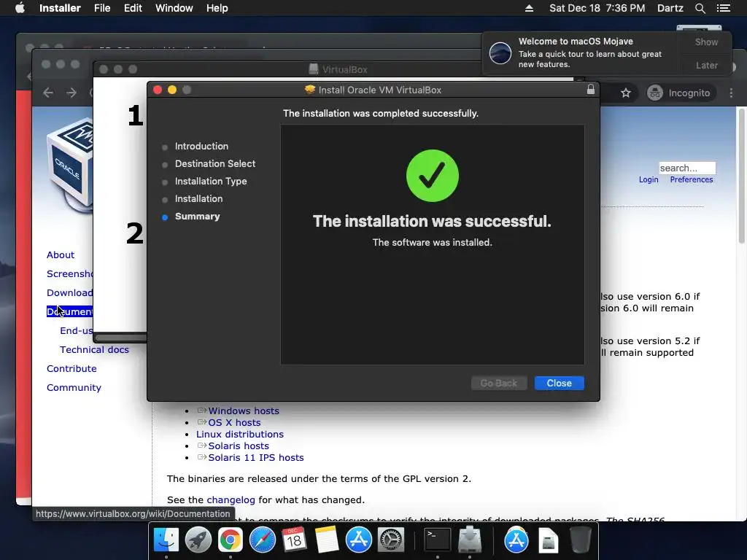This screenshot has height=560, width=747.
Task: Click the Introduction step in installer sidebar
Action: 201,146
